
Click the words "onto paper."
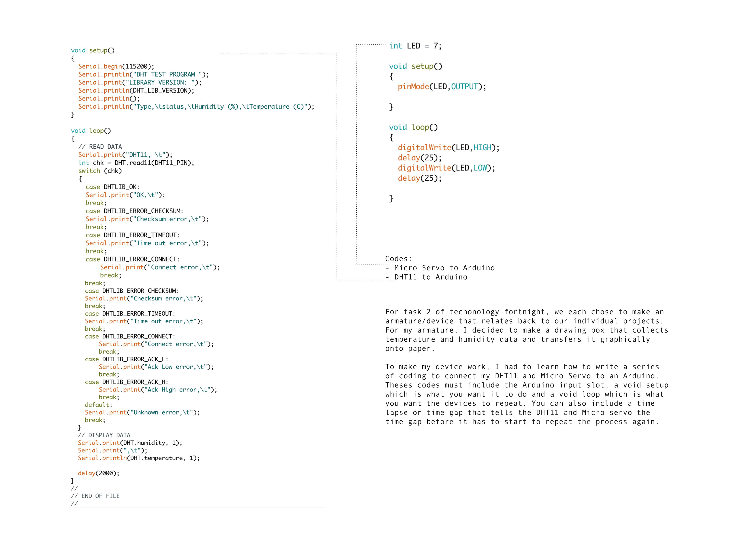410,349
